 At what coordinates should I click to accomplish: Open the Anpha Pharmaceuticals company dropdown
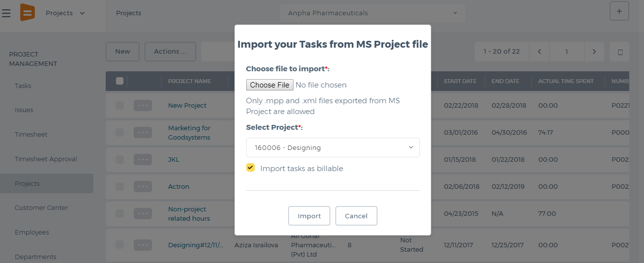[373, 13]
